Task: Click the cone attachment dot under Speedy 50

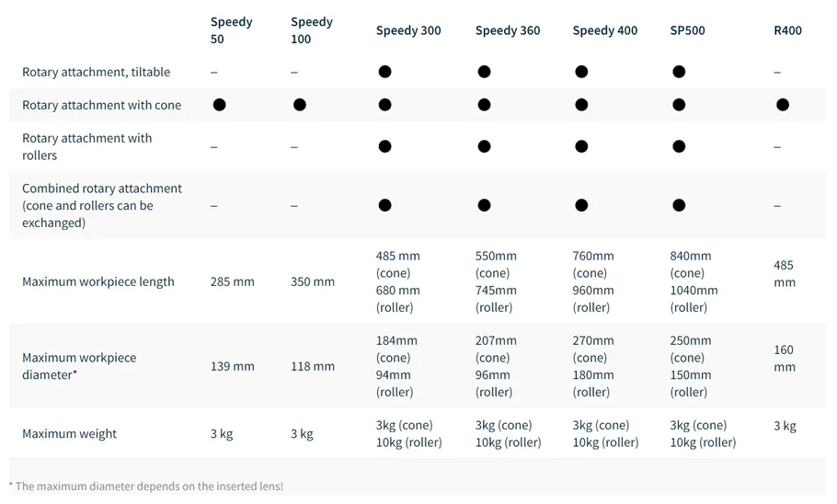Action: tap(219, 105)
